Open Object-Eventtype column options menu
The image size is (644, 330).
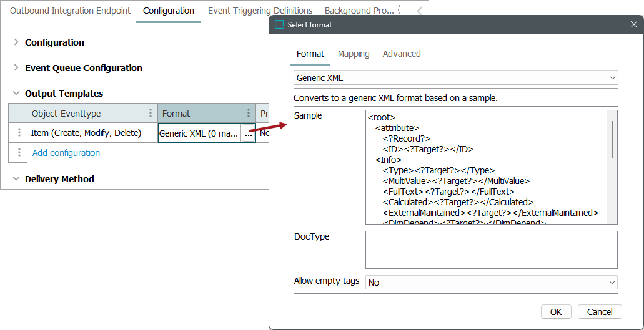tap(150, 114)
